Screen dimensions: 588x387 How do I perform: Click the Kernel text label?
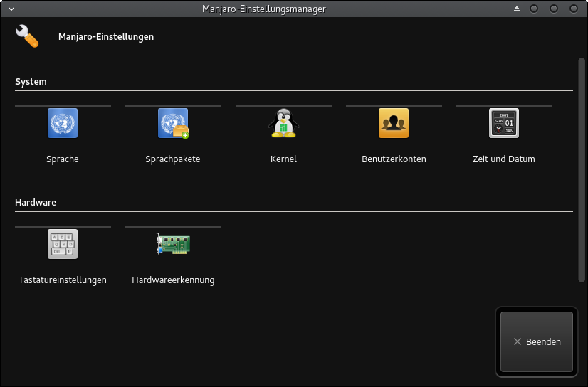(283, 159)
